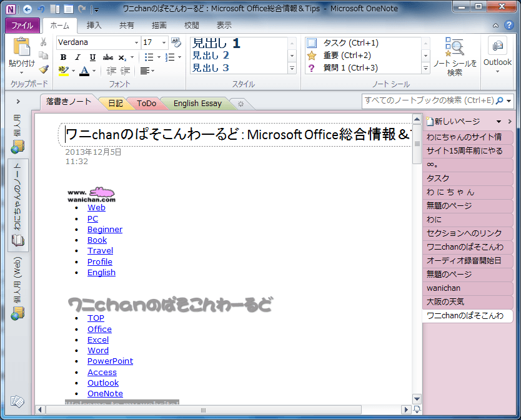
Task: Switch to 表示 ribbon tab
Action: [x=224, y=25]
